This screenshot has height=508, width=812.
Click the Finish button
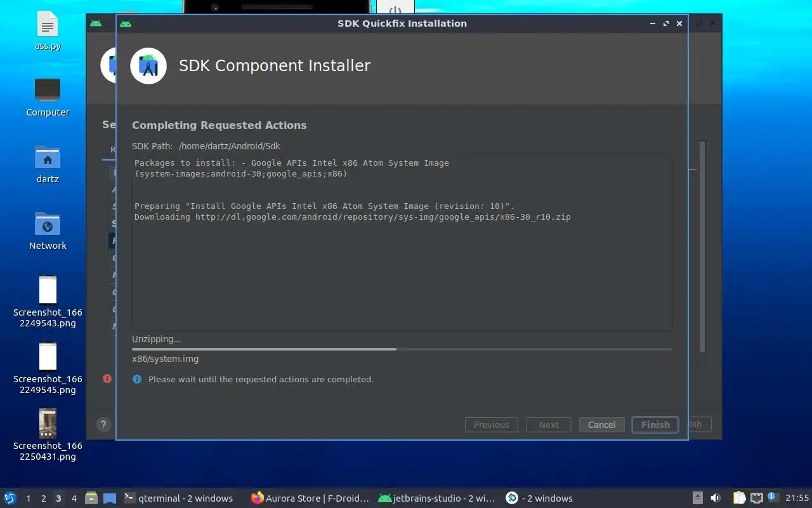coord(655,425)
